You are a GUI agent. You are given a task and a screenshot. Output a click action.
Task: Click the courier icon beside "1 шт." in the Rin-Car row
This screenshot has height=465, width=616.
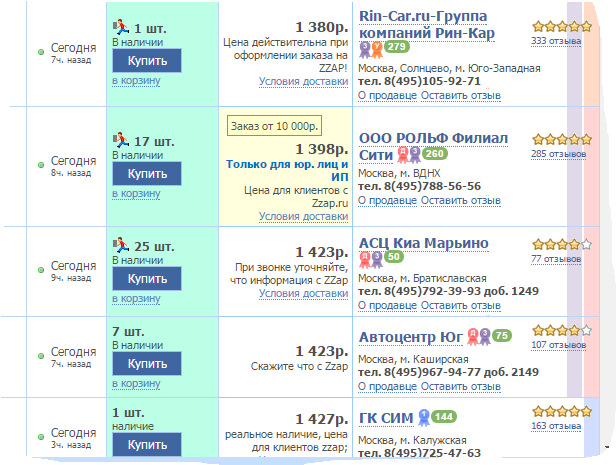point(120,27)
